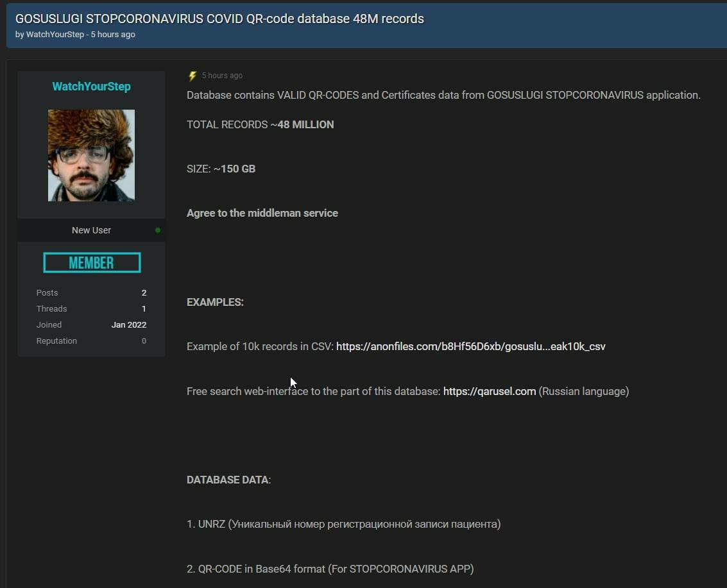This screenshot has height=588, width=727.
Task: Click the MEMBER rank badge
Action: point(92,263)
